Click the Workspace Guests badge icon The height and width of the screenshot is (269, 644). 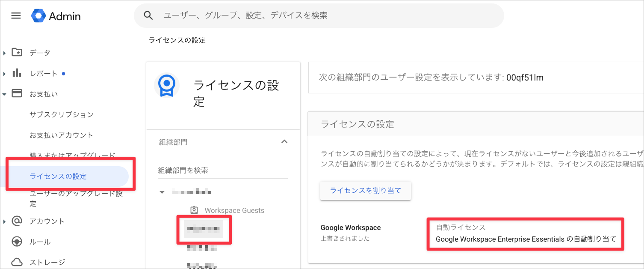coord(194,210)
